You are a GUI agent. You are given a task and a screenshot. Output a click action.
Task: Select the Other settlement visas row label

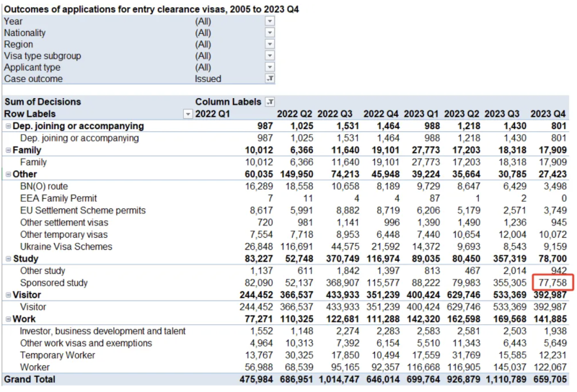[64, 223]
